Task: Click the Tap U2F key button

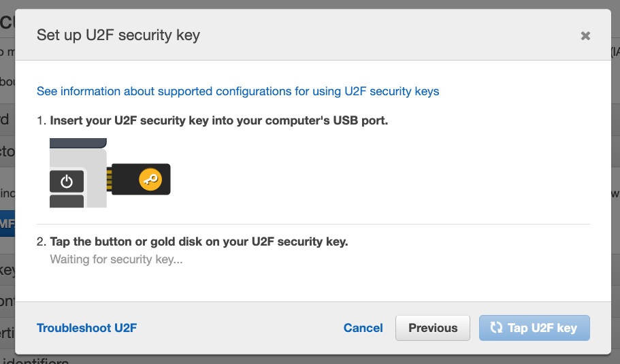Action: [x=534, y=328]
